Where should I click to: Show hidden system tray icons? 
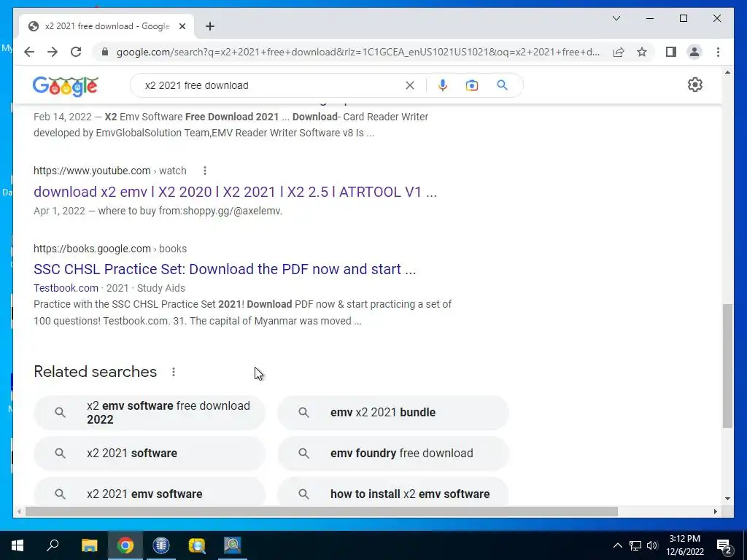[x=617, y=545]
